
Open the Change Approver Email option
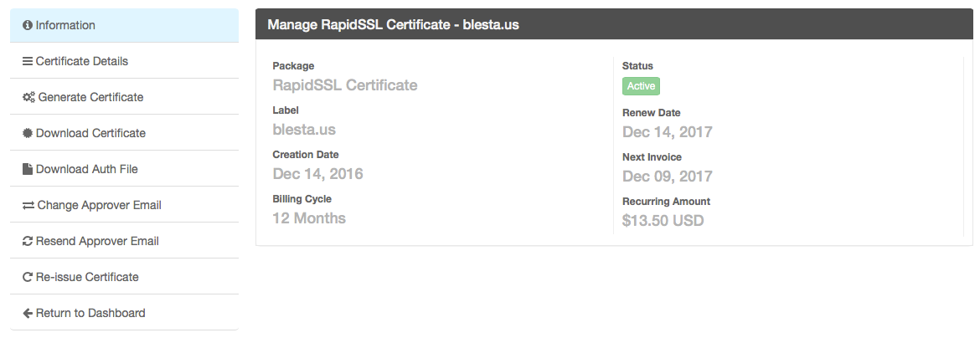99,206
